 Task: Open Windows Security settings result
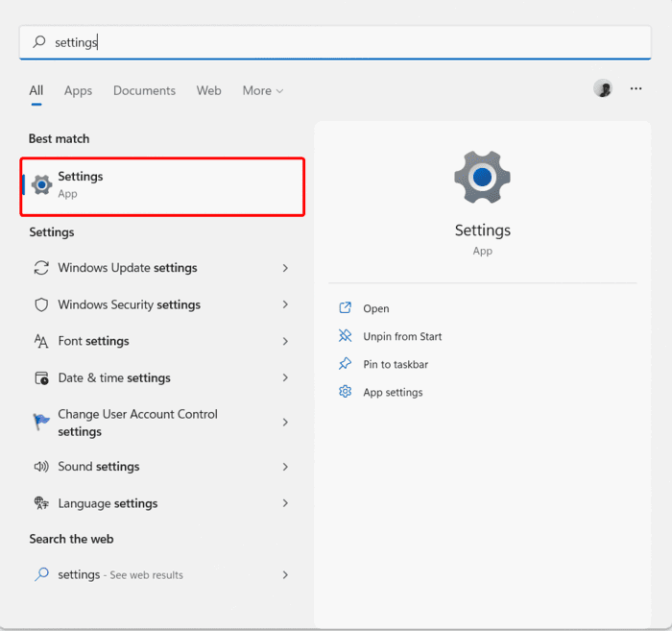161,304
